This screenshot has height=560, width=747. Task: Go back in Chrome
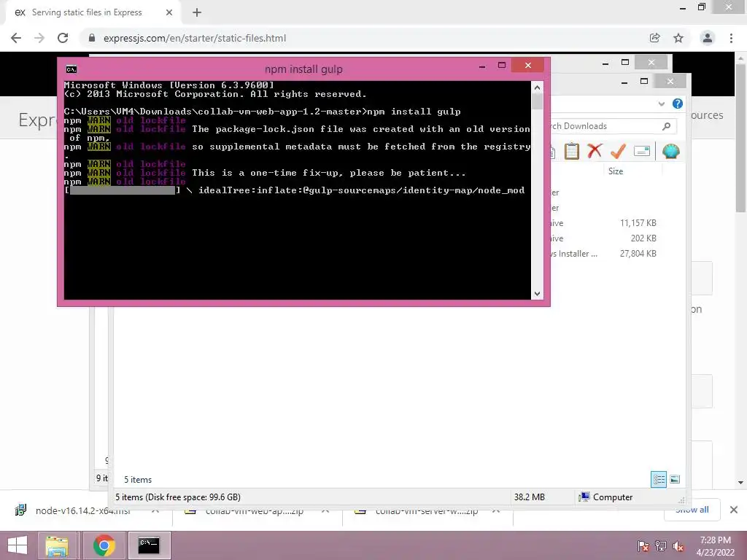click(x=16, y=38)
